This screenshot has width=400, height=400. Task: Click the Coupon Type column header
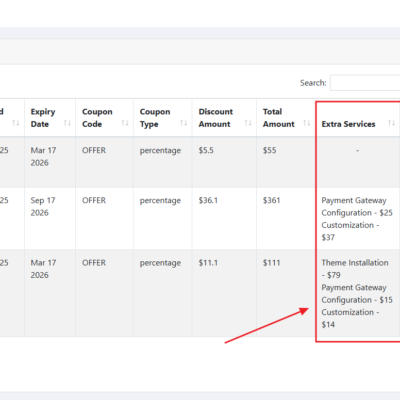coord(163,118)
